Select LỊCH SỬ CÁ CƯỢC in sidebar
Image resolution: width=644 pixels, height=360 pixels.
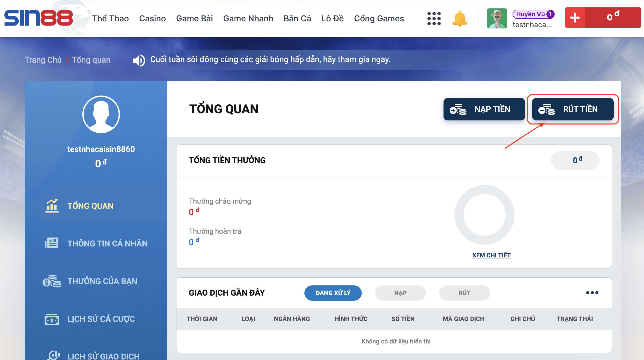click(x=101, y=319)
